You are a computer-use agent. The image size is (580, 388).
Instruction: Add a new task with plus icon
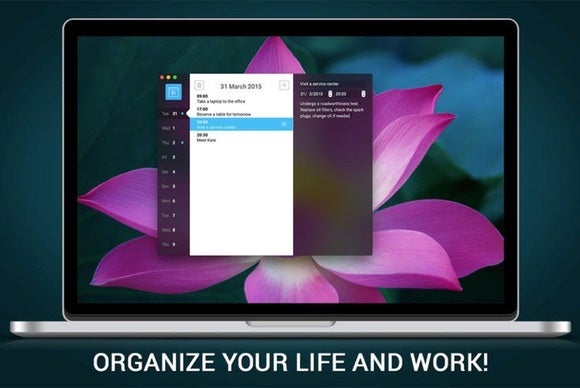(x=284, y=85)
